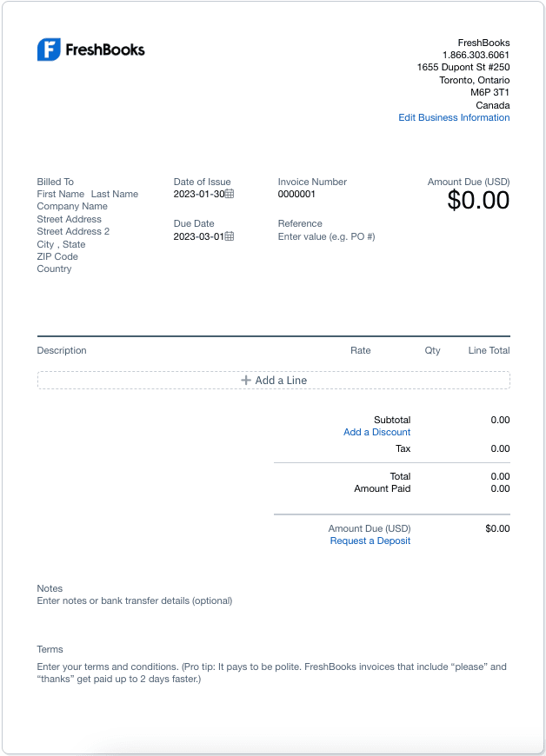
Task: Click the Edit Business Information link
Action: [x=454, y=117]
